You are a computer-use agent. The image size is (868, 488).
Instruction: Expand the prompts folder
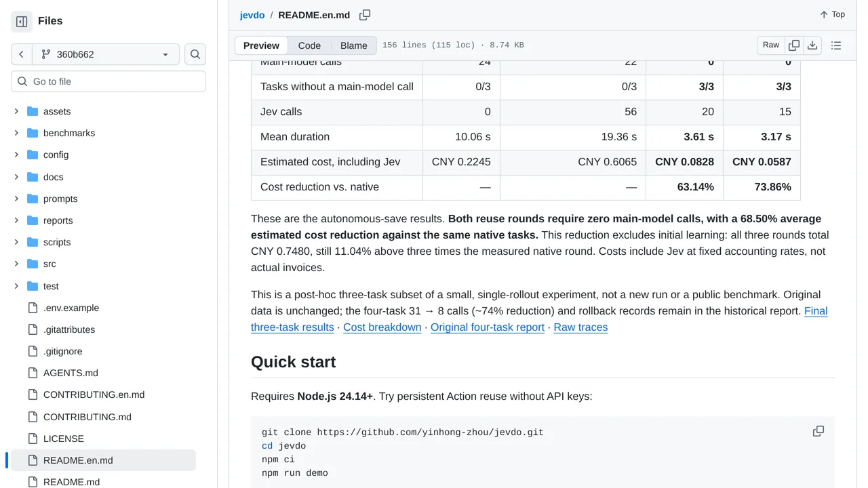(16, 199)
